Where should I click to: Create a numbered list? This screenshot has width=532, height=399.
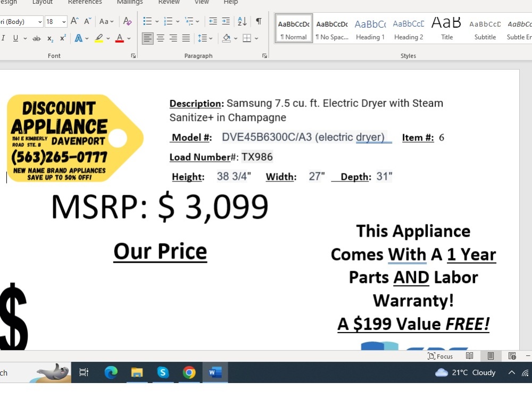[x=168, y=21]
